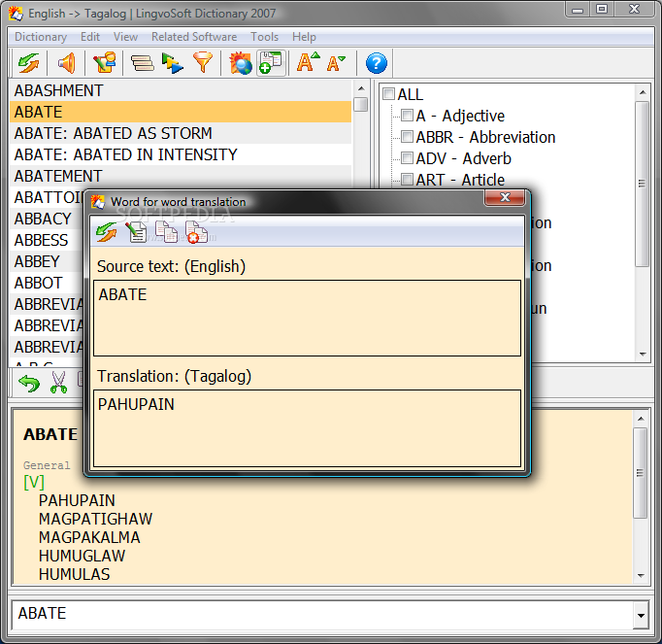Open the user dictionary icon with person
Screen dimensions: 662x644
pyautogui.click(x=104, y=63)
